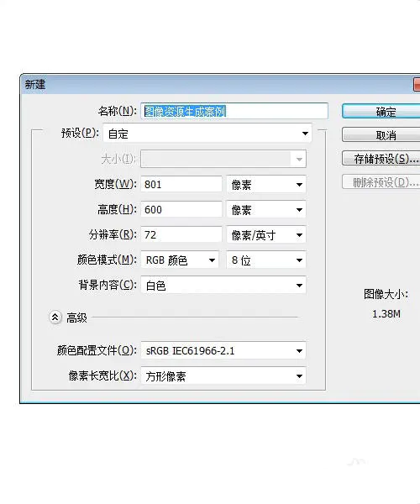Open the 背景内容 background contents dropdown

(x=223, y=285)
